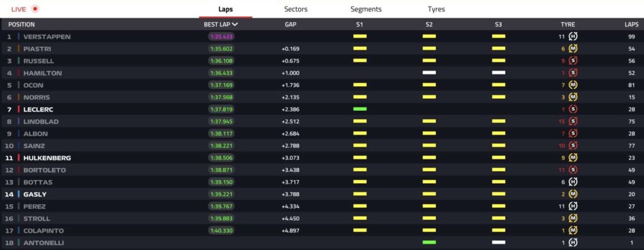
Task: Click Verstappen's hard tyre icon
Action: [x=573, y=37]
